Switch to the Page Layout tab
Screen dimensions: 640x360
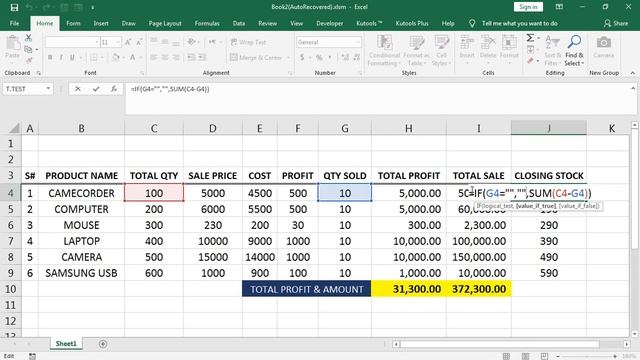[x=165, y=24]
